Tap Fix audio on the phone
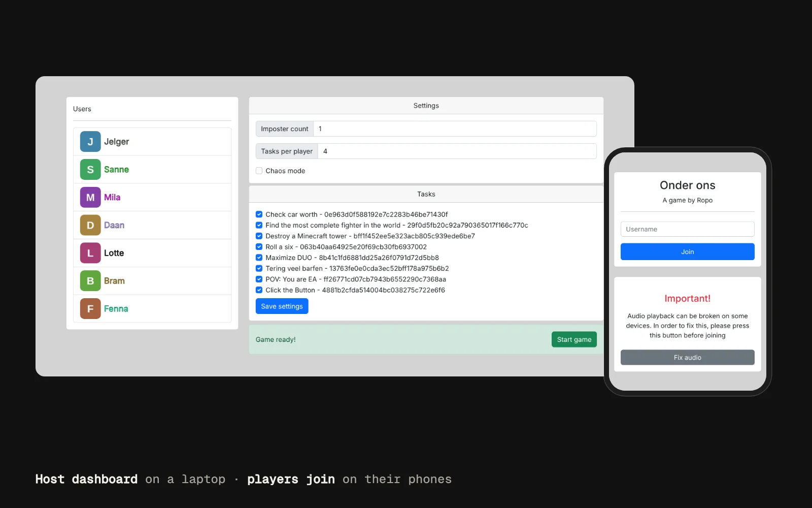The image size is (812, 508). [x=687, y=358]
